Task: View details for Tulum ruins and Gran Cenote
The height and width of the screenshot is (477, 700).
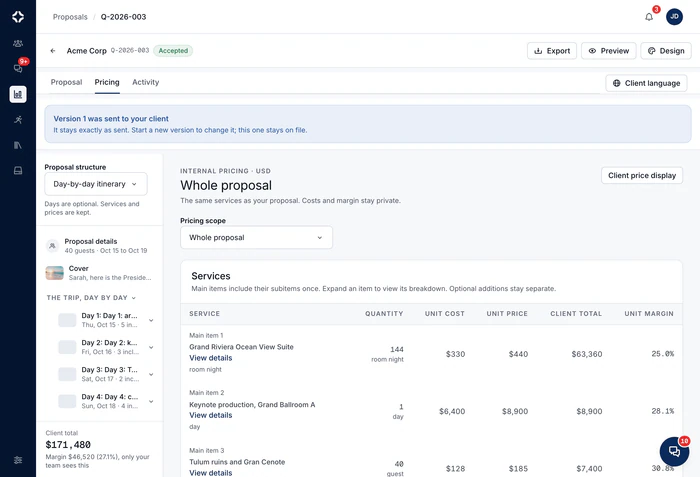Action: pyautogui.click(x=211, y=473)
